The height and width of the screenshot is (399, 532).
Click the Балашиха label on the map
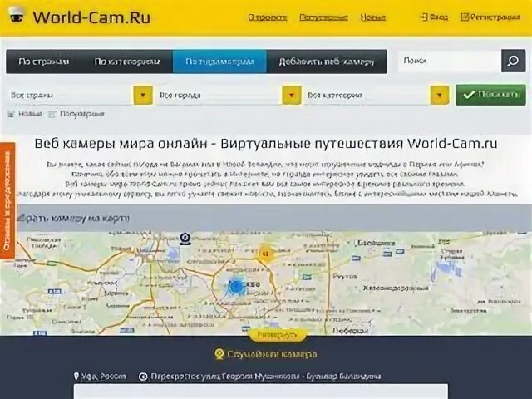(x=376, y=243)
